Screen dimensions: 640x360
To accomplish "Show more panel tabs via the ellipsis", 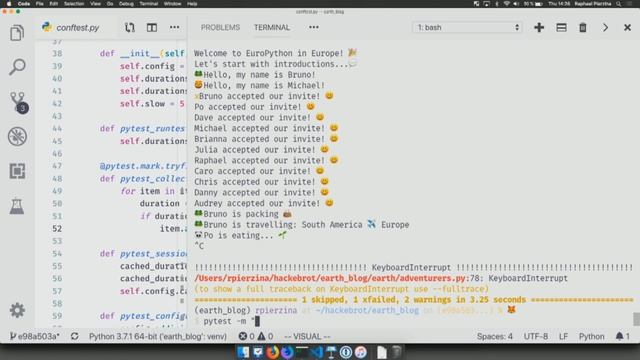I will [x=313, y=27].
